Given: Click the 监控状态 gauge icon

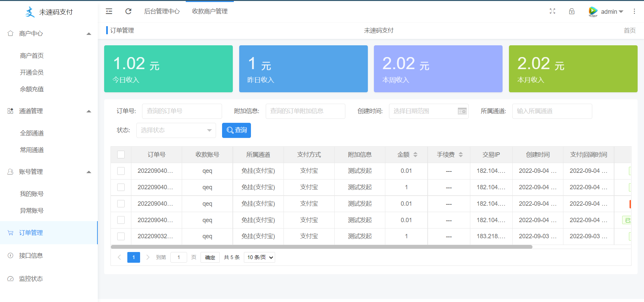Looking at the screenshot, I should 10,279.
